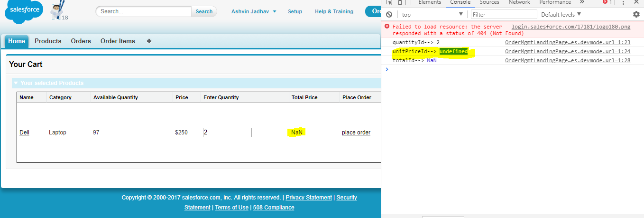Open source link ending in 1:28

(x=568, y=60)
